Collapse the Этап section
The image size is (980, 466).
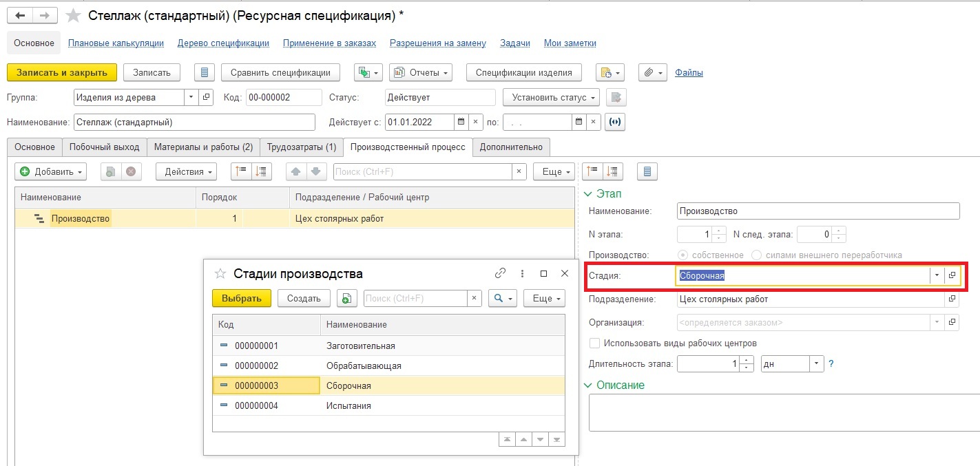pos(588,194)
